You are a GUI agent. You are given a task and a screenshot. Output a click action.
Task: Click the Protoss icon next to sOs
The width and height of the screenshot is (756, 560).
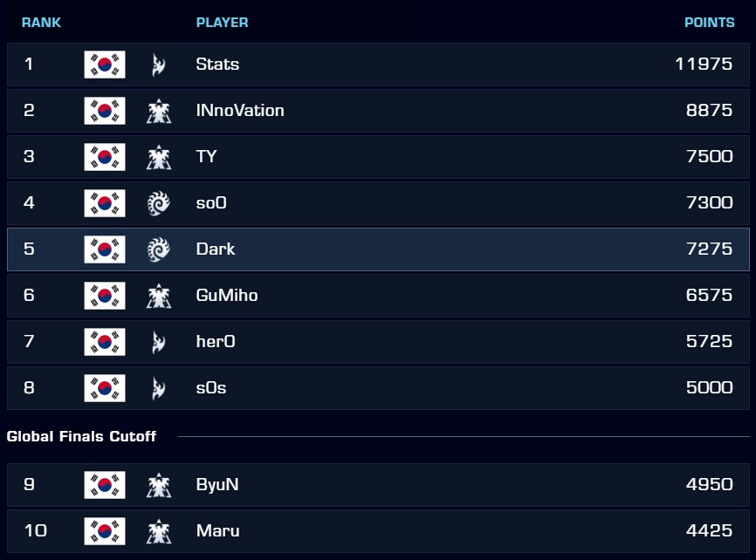point(159,388)
